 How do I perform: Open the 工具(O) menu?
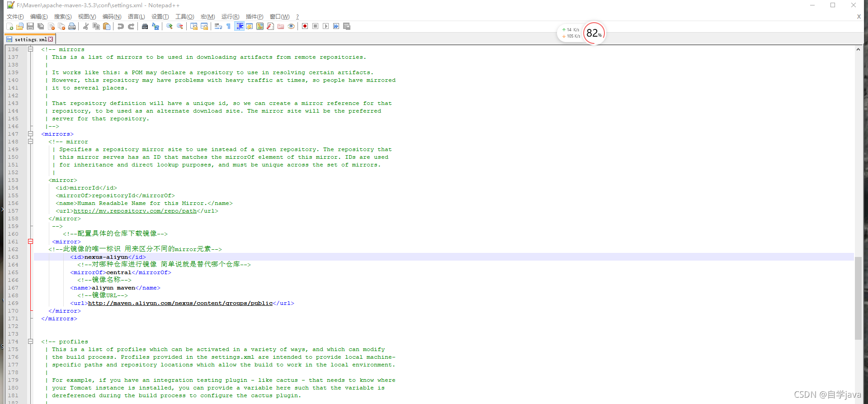point(184,17)
